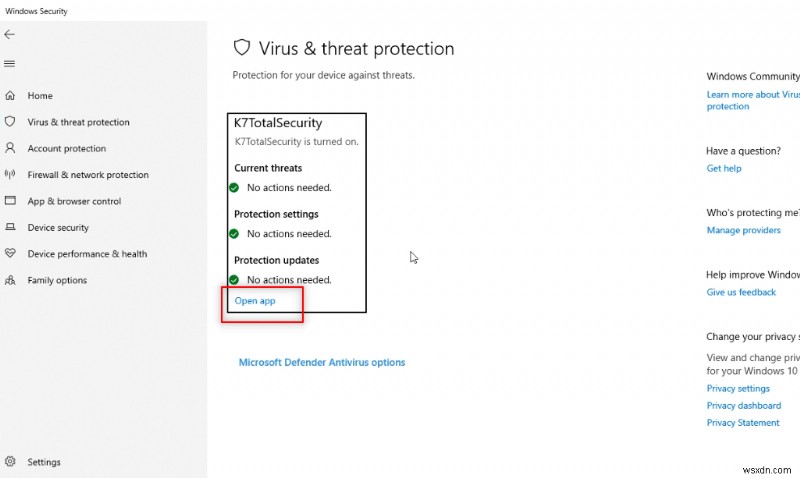
Task: Go to Device performance & health
Action: [87, 254]
